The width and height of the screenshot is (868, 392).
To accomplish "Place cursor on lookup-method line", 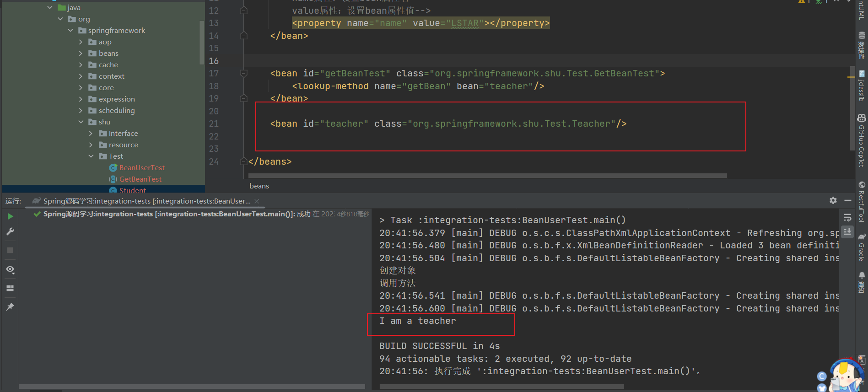I will (x=418, y=86).
